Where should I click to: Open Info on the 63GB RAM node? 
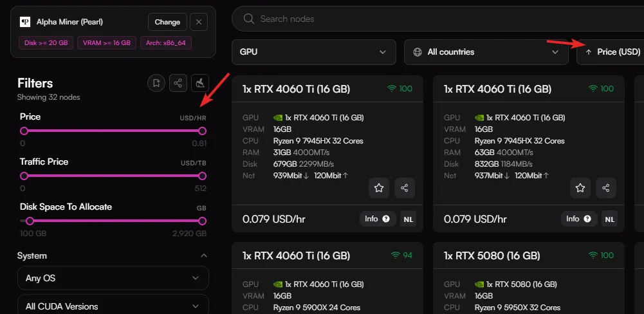pyautogui.click(x=579, y=219)
